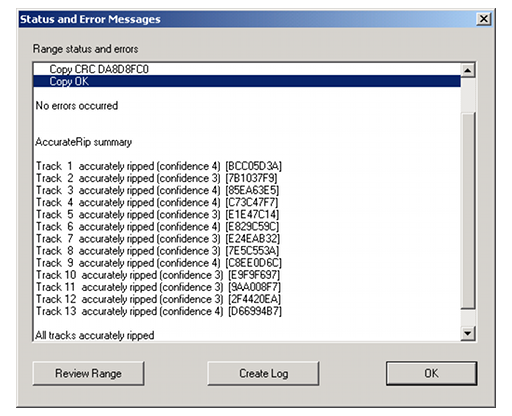Select Track 7 row with E24EAB32

[247, 239]
